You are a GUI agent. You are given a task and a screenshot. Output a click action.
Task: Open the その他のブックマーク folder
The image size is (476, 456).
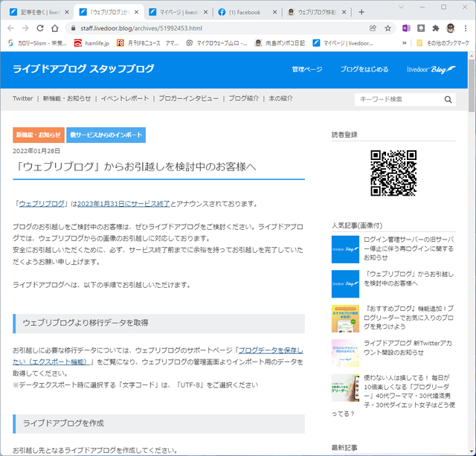(x=443, y=43)
